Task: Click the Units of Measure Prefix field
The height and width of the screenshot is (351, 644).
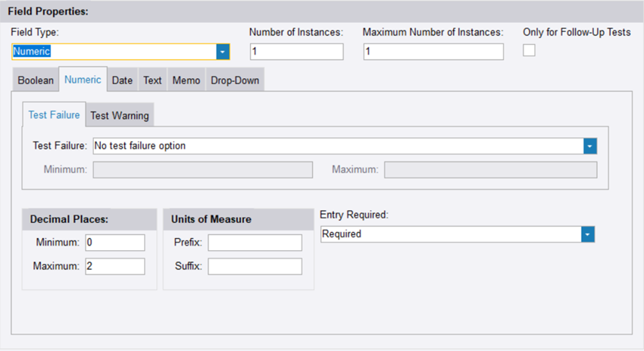Action: click(x=255, y=242)
